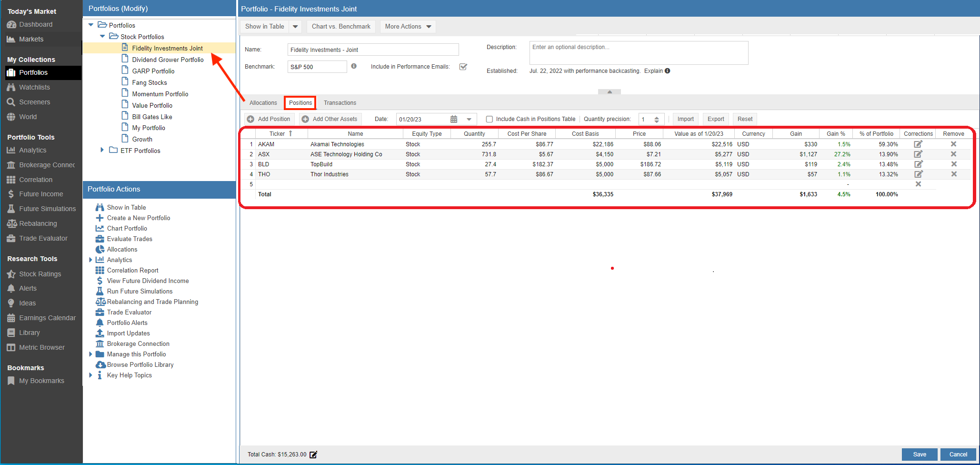Enable Include Cash in Positions Table
980x465 pixels.
489,119
